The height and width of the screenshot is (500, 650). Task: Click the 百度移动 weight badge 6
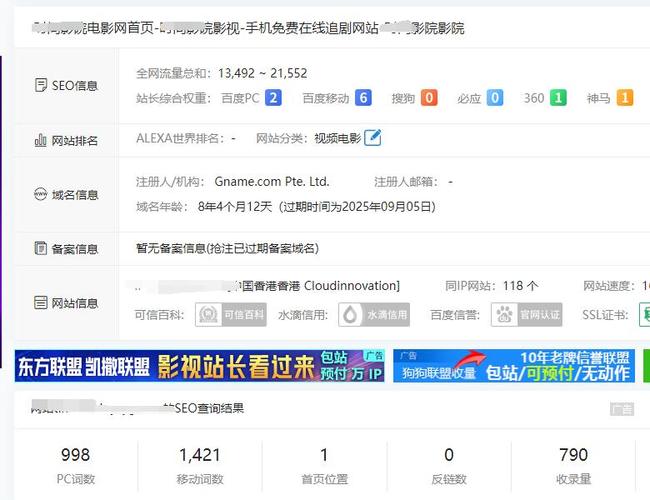coord(363,98)
